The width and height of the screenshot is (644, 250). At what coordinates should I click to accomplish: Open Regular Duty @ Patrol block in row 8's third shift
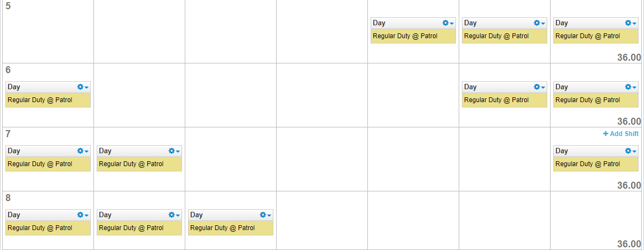(x=230, y=228)
